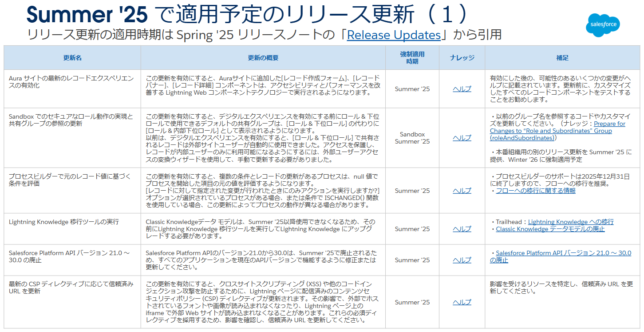The height and width of the screenshot is (332, 644).
Task: Open ヘルプ link for Platform API 廃止 row
Action: coord(462,260)
